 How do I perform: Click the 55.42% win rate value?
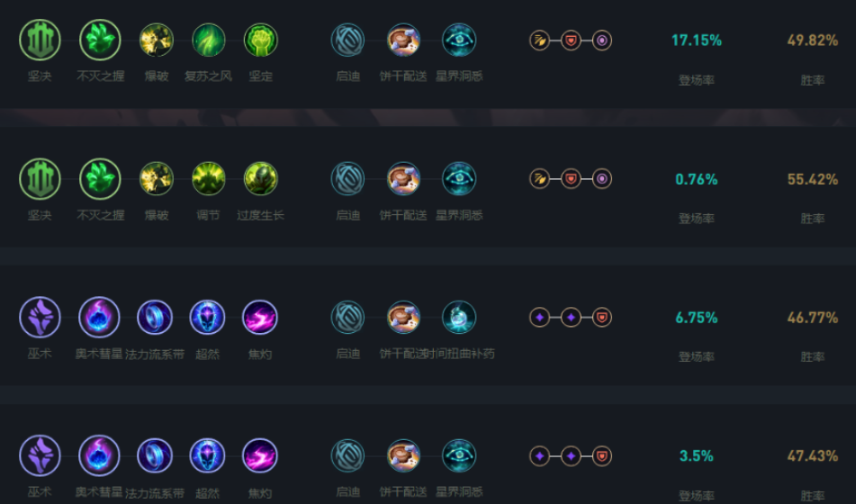[x=812, y=179]
